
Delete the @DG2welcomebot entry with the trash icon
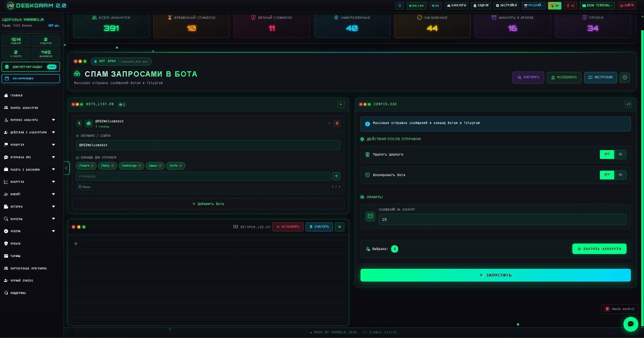click(x=337, y=123)
